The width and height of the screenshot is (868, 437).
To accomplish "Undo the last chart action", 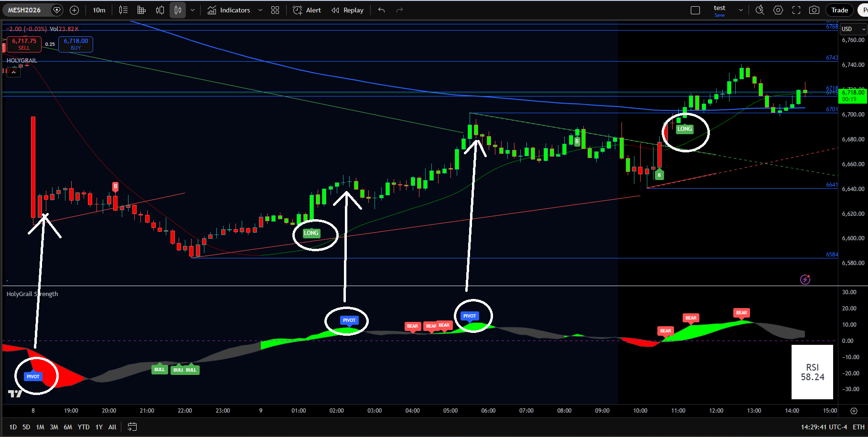I will click(381, 10).
